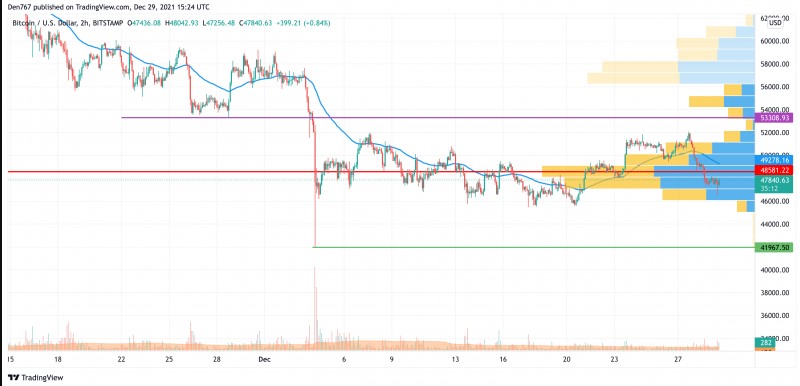The width and height of the screenshot is (800, 386).
Task: Click the 'Dec' label on time axis
Action: coord(264,359)
